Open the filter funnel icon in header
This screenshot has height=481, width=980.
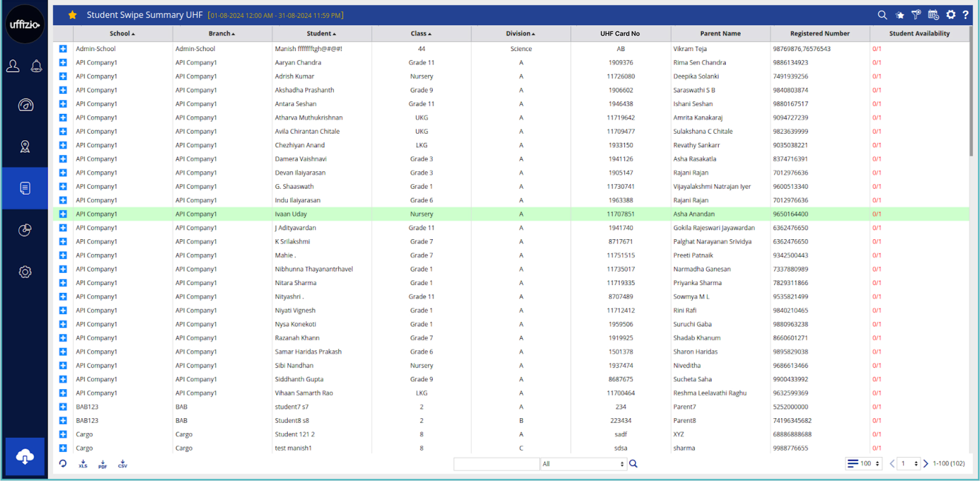coord(916,15)
